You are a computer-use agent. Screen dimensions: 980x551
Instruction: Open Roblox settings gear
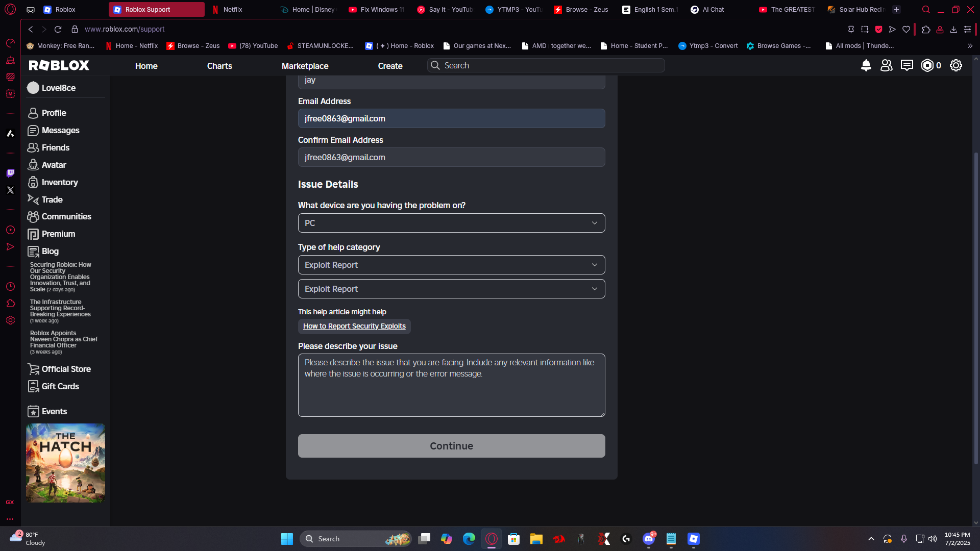[956, 65]
